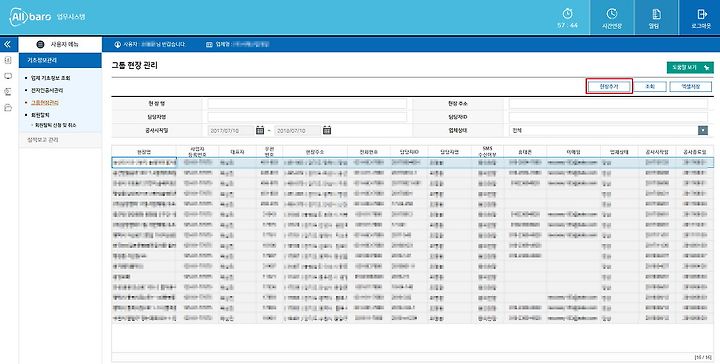Sort by 현장주소 column header
Image resolution: width=720 pixels, height=364 pixels.
click(315, 151)
